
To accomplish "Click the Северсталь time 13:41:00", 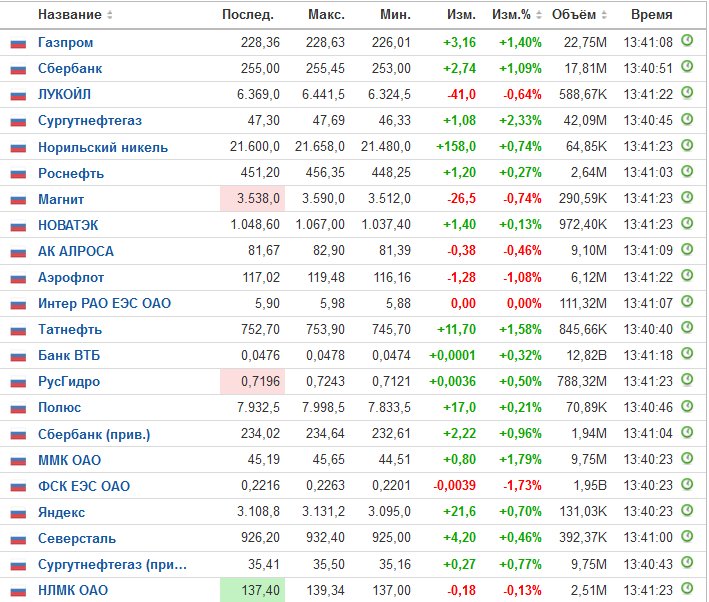I will pos(648,538).
